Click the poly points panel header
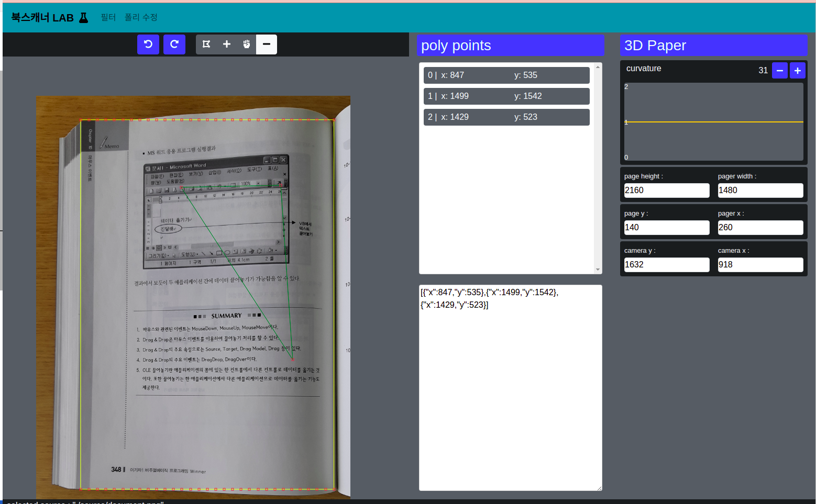This screenshot has height=504, width=816. coord(511,46)
